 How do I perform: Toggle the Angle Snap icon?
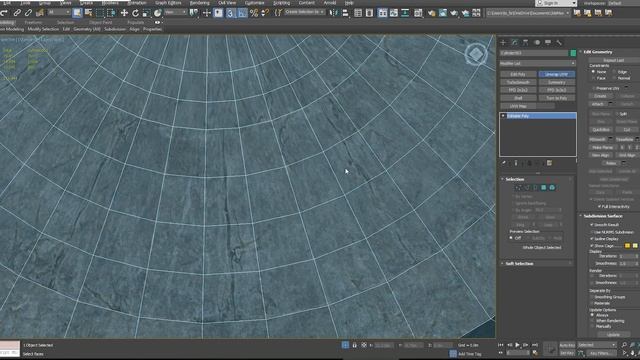tap(242, 13)
